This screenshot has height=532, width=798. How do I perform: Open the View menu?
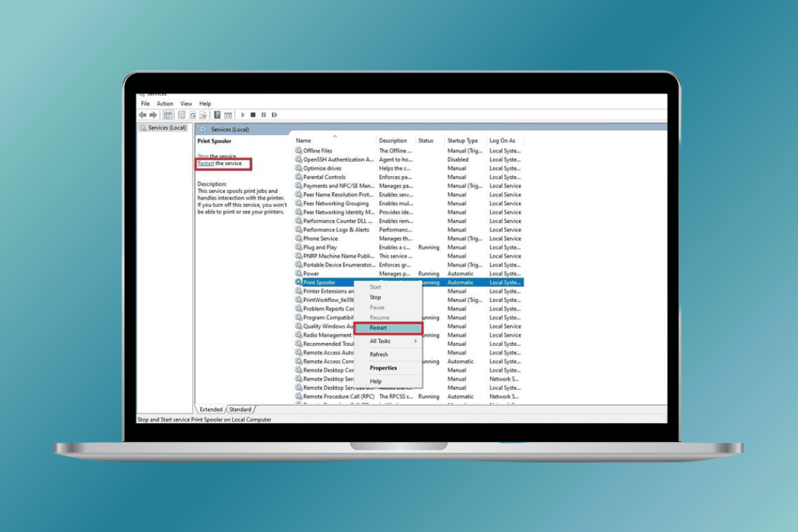(186, 104)
